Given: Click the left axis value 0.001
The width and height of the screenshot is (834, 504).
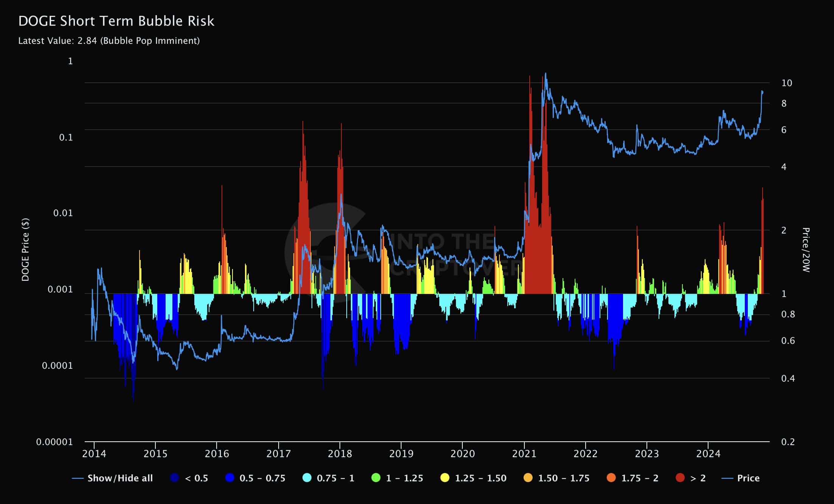Looking at the screenshot, I should (x=60, y=289).
